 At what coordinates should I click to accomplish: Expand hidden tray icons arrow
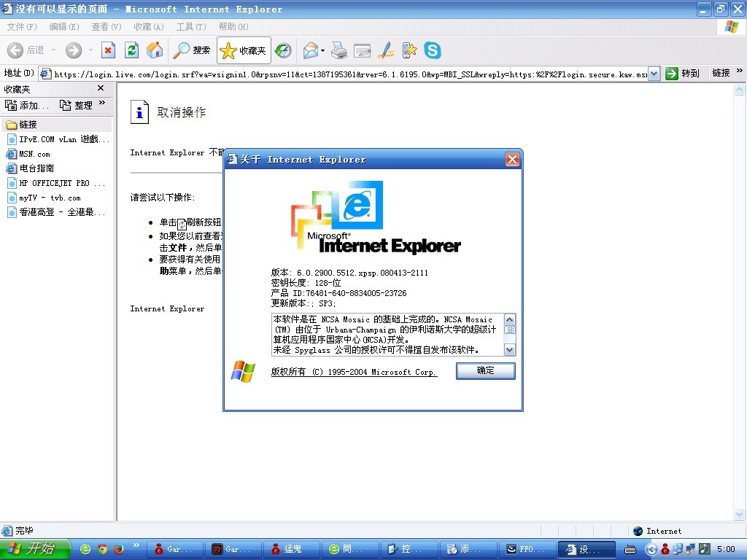pyautogui.click(x=651, y=550)
